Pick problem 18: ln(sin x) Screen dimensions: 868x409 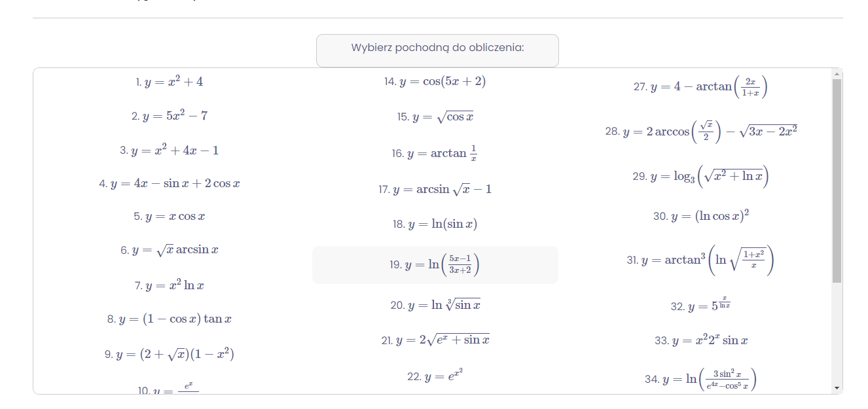(x=435, y=223)
